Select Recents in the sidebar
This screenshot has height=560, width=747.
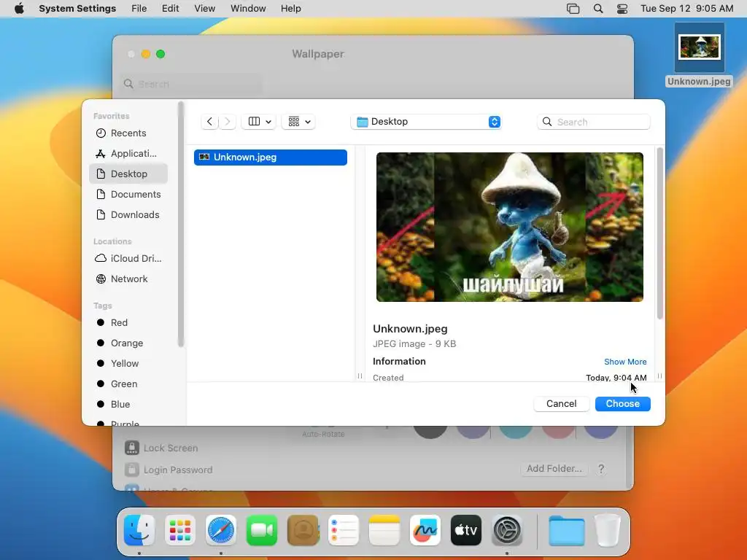(x=128, y=133)
